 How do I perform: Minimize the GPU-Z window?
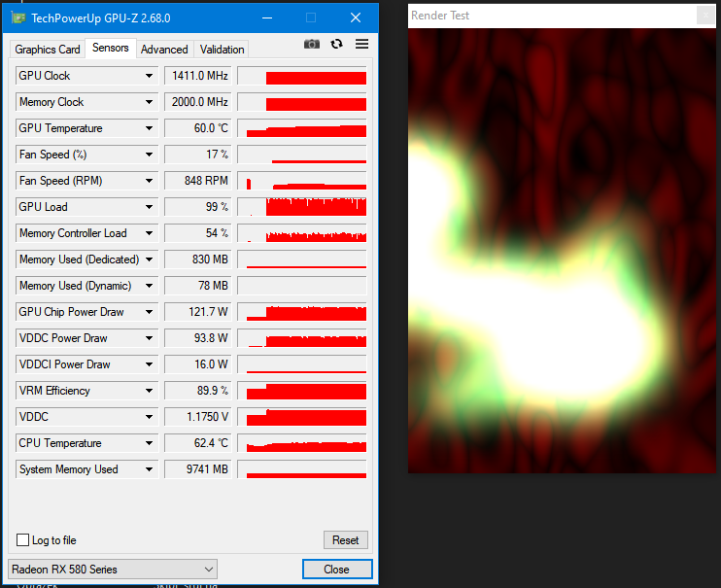point(267,17)
